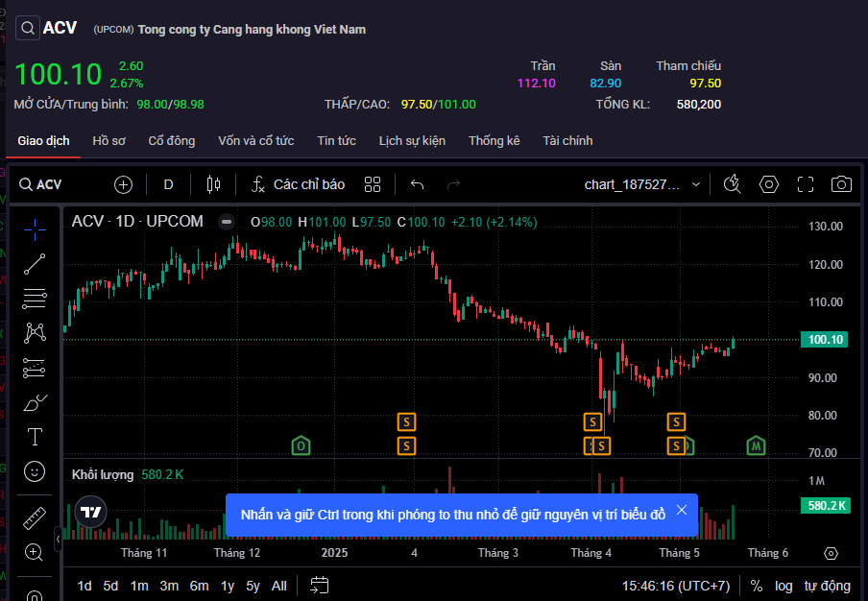This screenshot has width=868, height=601.
Task: Switch to the Giao dịch tab
Action: click(43, 140)
